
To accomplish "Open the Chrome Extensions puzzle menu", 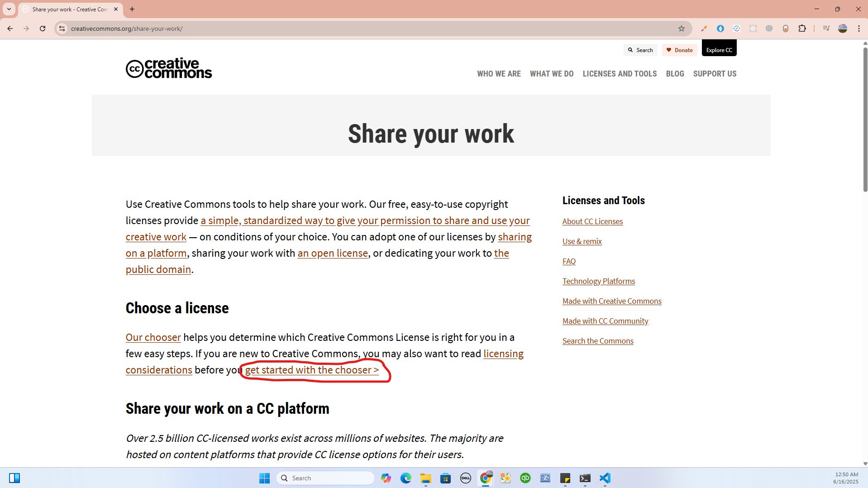I will pyautogui.click(x=802, y=29).
